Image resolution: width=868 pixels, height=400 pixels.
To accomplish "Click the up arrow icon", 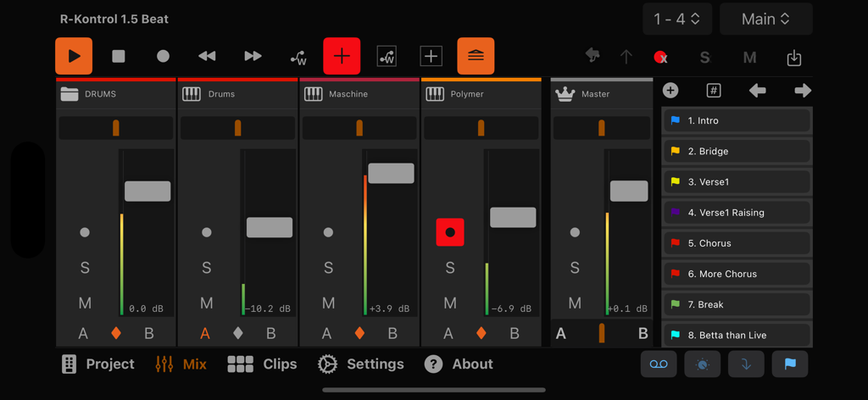I will coord(626,57).
